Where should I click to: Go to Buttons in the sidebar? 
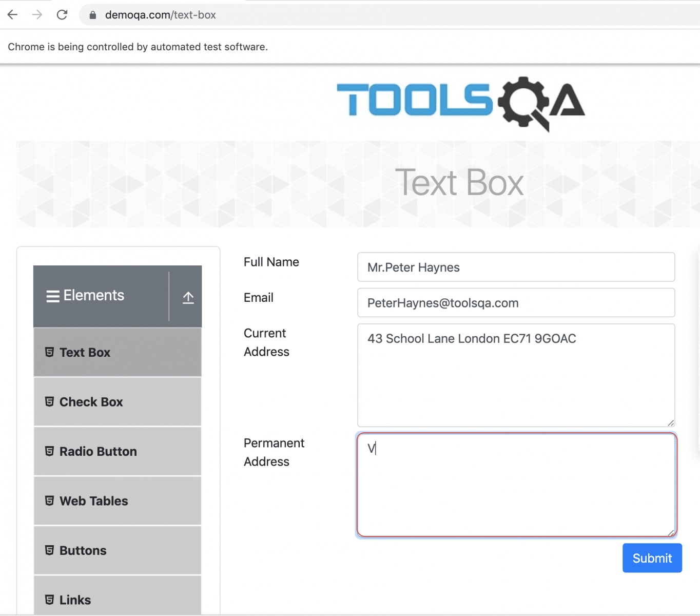tap(83, 551)
